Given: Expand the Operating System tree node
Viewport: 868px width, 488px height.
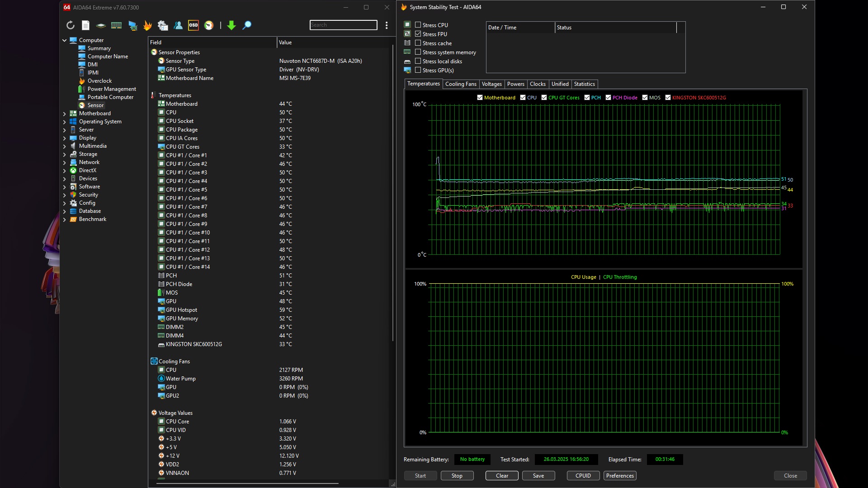Looking at the screenshot, I should tap(64, 122).
